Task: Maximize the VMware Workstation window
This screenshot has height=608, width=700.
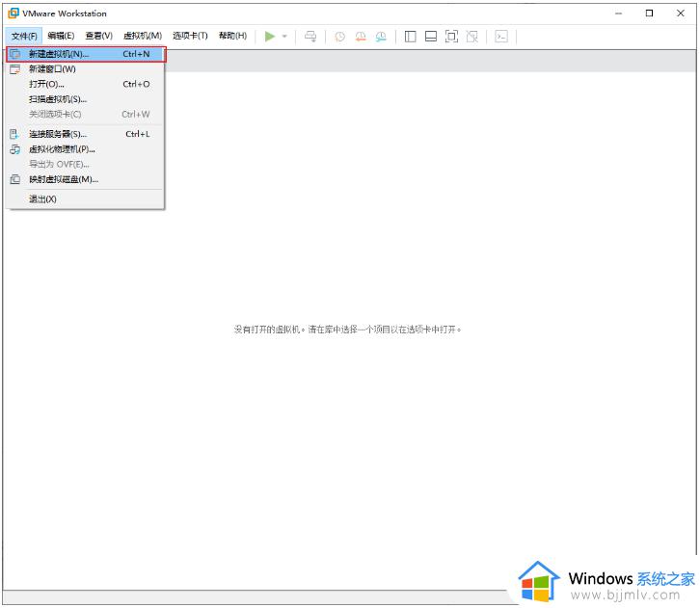Action: (650, 13)
